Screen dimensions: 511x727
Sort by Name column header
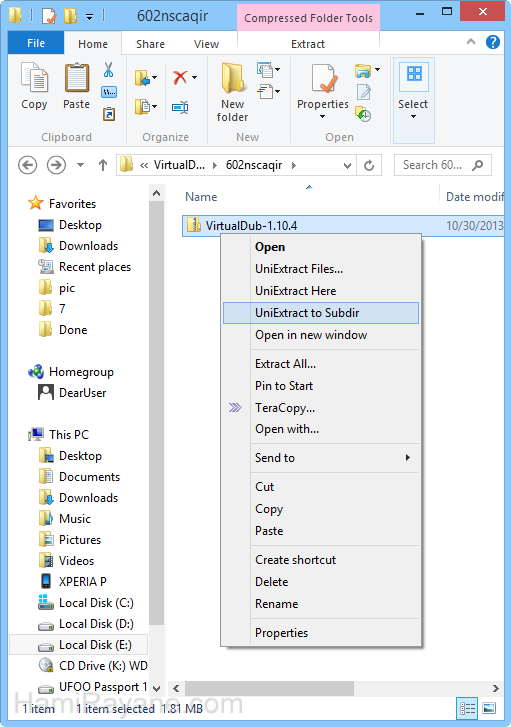tap(201, 197)
